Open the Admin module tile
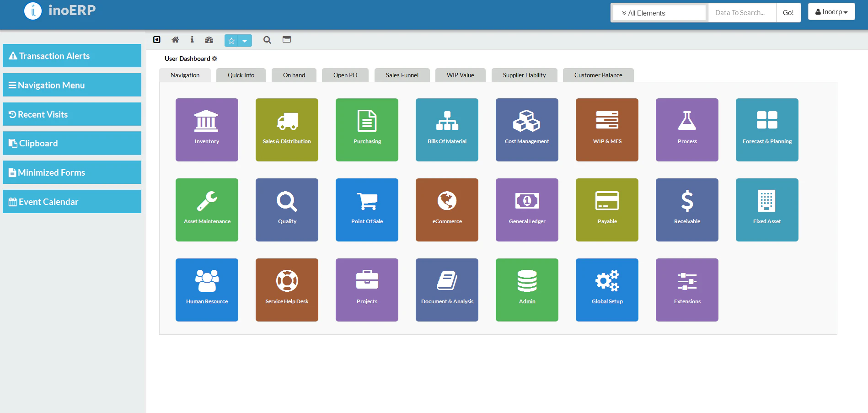 tap(527, 290)
